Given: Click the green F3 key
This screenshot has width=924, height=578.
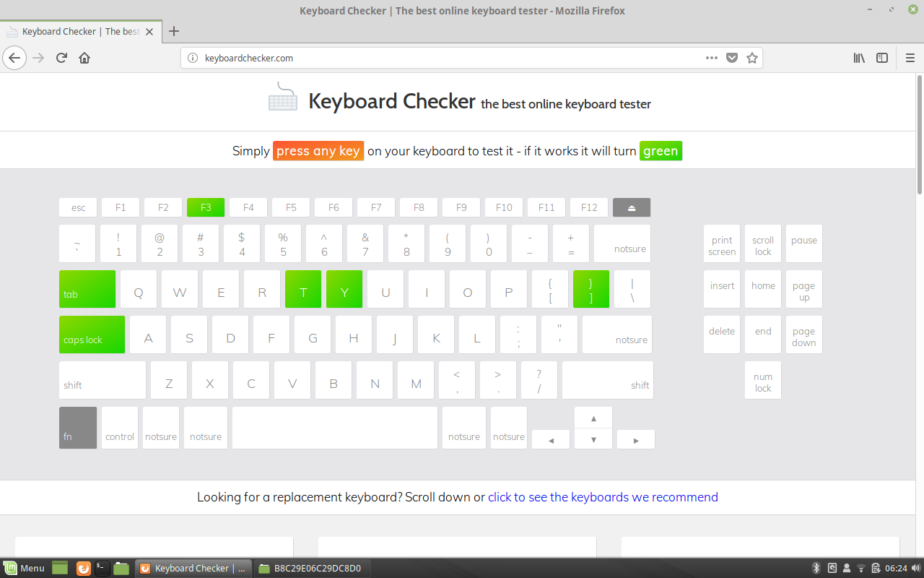Looking at the screenshot, I should tap(206, 207).
